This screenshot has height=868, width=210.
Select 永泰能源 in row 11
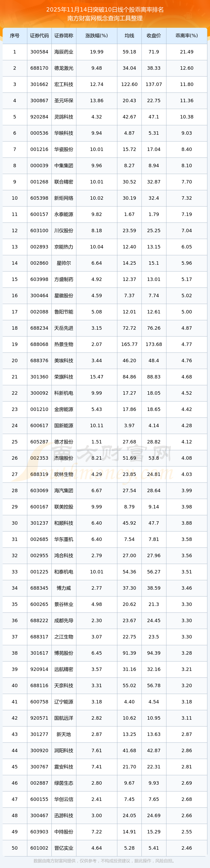coord(64,214)
